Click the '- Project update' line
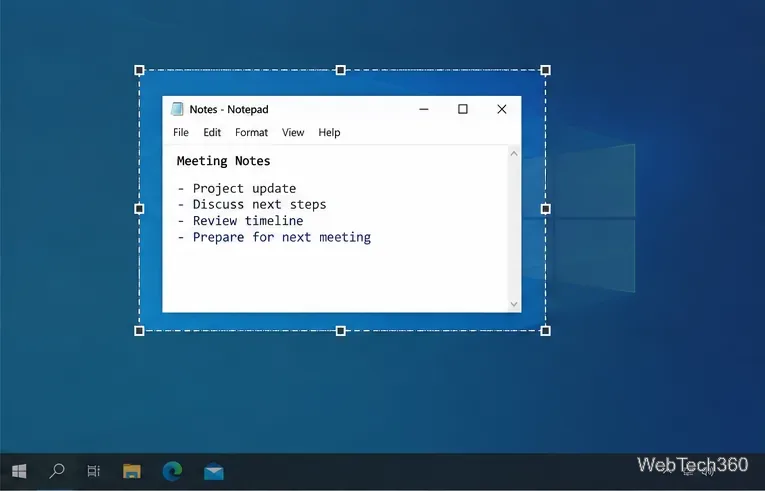The height and width of the screenshot is (491, 765). [x=237, y=188]
